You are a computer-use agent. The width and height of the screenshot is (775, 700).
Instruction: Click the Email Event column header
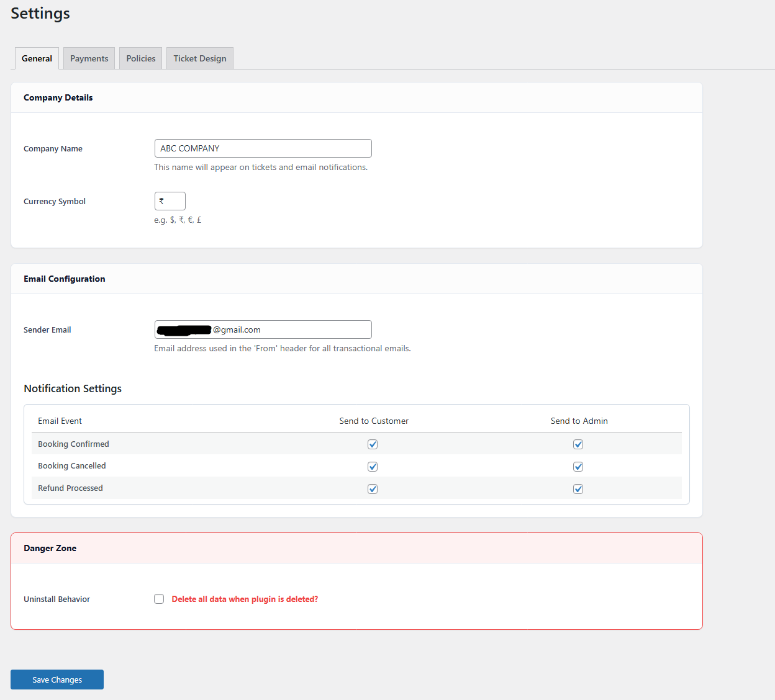pos(60,420)
